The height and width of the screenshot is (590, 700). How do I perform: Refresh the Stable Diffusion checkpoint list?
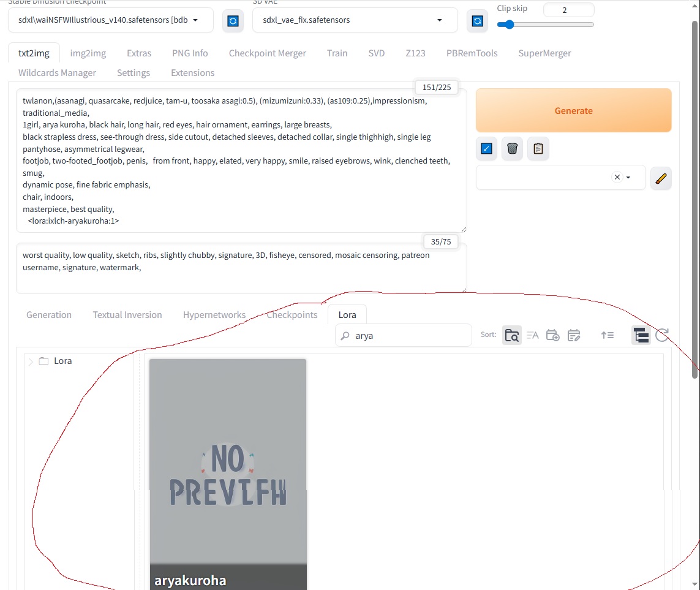[x=233, y=21]
